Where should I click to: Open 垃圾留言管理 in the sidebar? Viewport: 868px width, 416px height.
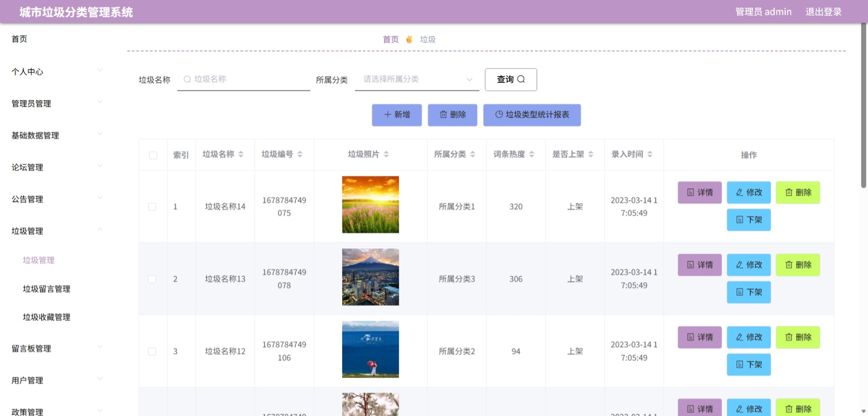click(x=47, y=289)
